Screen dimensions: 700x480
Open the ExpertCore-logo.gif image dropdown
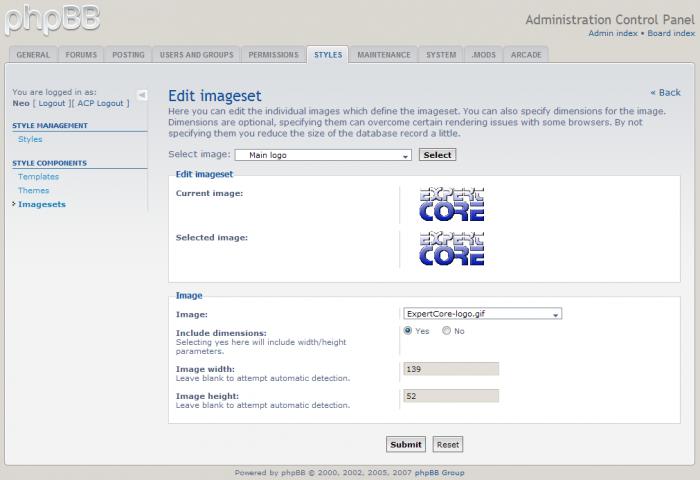(x=483, y=314)
